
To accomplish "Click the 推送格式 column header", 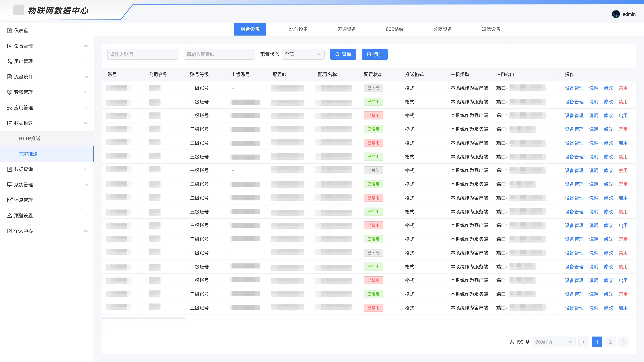I will (414, 74).
